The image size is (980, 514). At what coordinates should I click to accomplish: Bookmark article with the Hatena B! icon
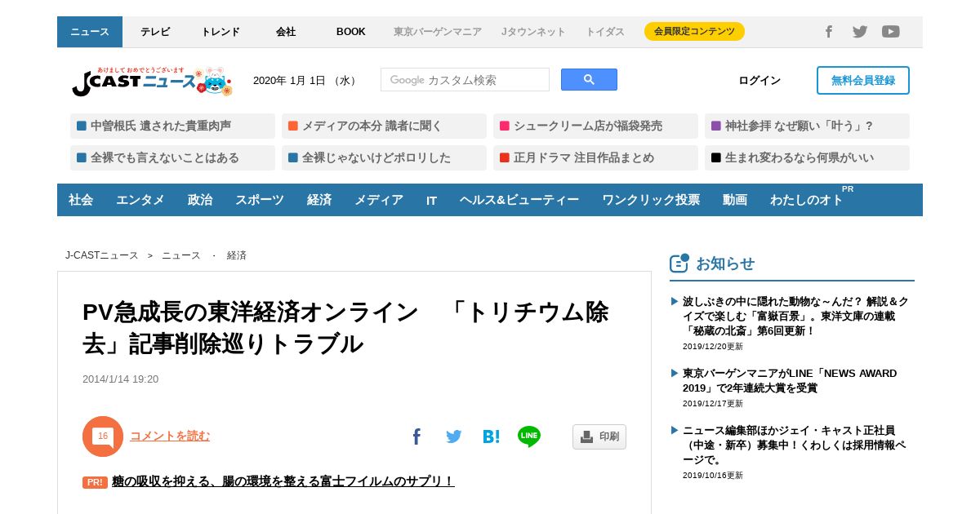pyautogui.click(x=491, y=436)
